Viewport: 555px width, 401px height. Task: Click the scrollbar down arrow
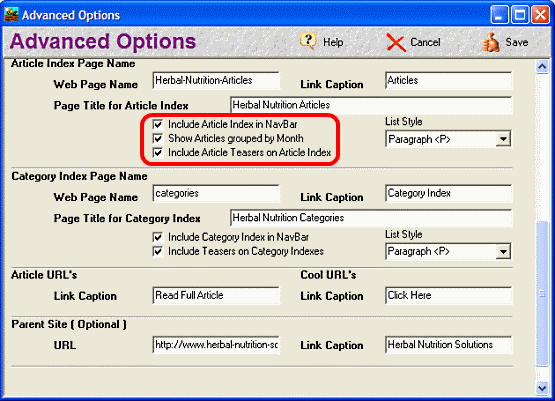[542, 388]
